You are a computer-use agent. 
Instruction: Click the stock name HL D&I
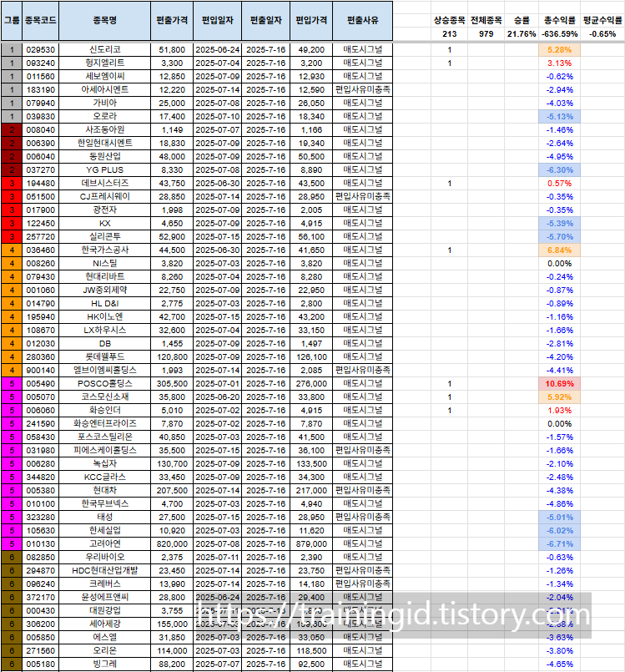pos(105,303)
